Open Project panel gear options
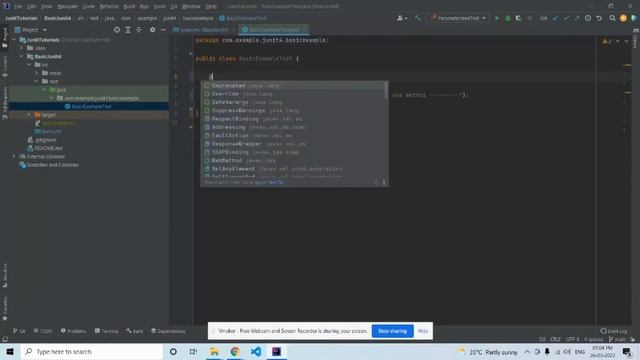This screenshot has width=640, height=360. point(152,30)
